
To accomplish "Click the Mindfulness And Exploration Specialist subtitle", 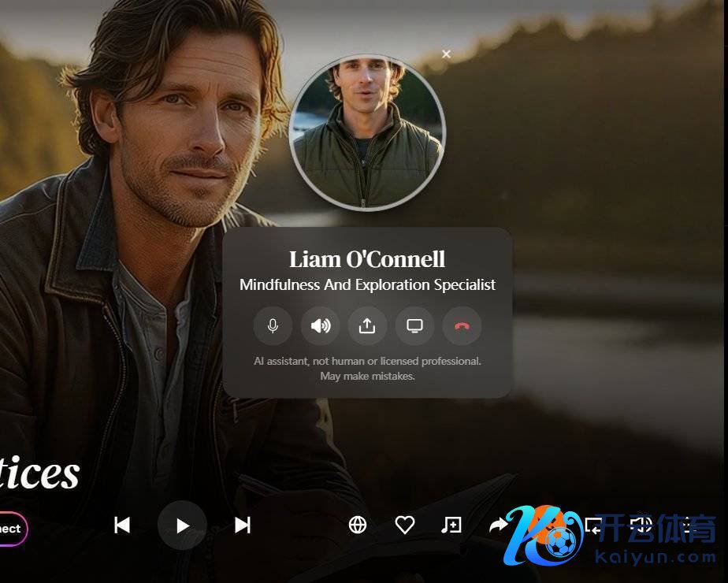I will [367, 284].
